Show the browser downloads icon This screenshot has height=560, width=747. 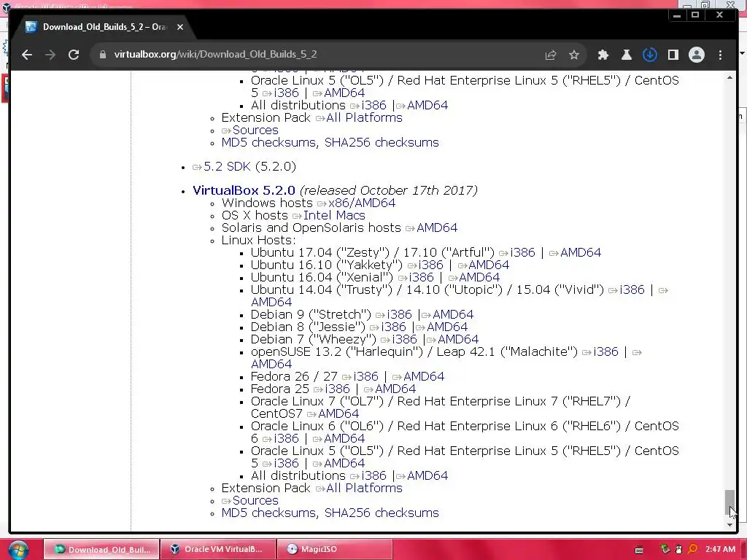[x=650, y=55]
